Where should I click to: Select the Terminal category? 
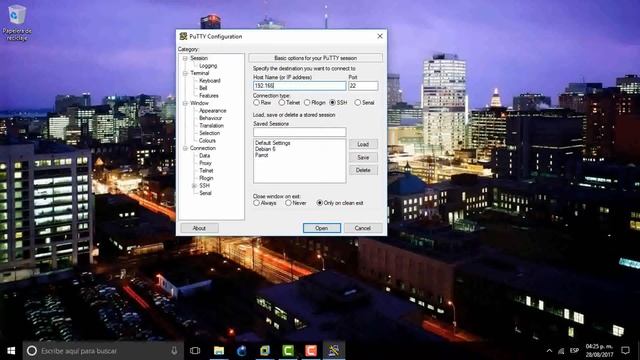coord(200,73)
